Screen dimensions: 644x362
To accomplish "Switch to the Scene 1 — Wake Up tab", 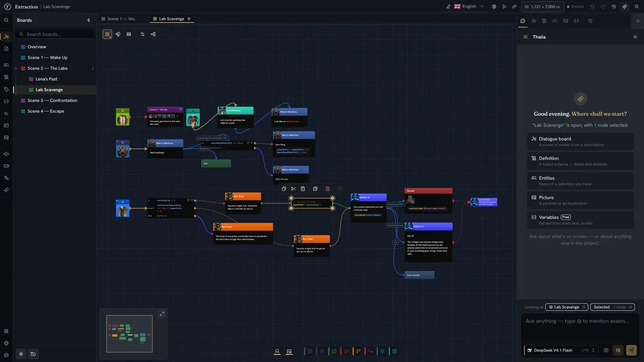I will [122, 19].
